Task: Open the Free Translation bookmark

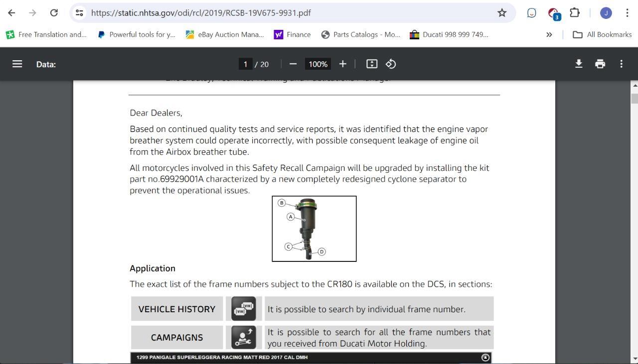Action: 46,34
